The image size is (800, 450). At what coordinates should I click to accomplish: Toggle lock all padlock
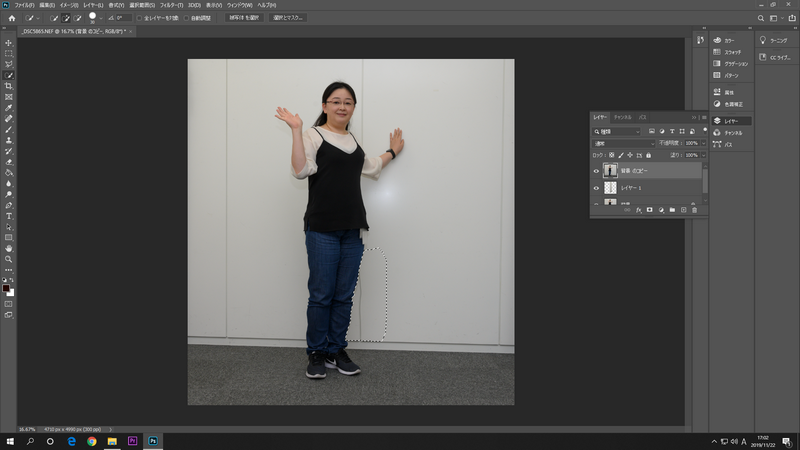[x=648, y=155]
